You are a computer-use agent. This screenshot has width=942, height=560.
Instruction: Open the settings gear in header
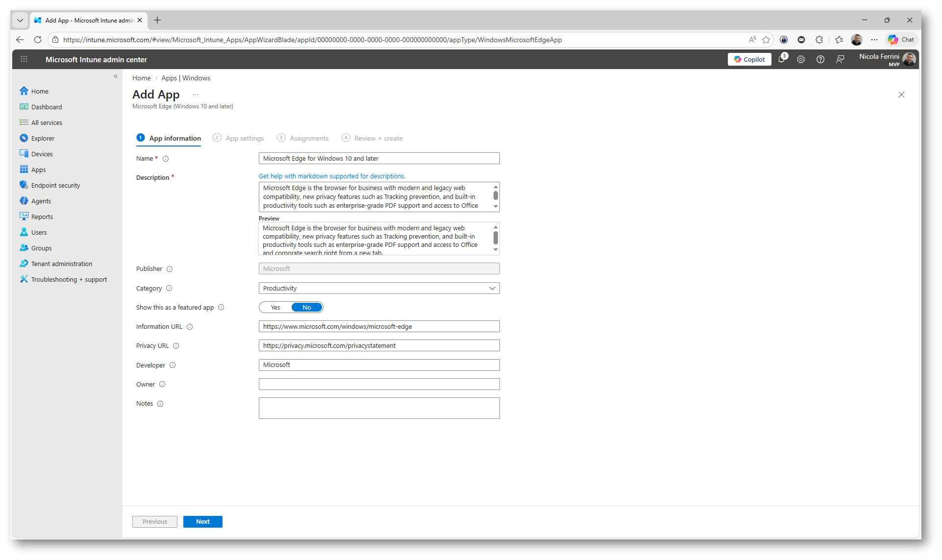coord(801,59)
